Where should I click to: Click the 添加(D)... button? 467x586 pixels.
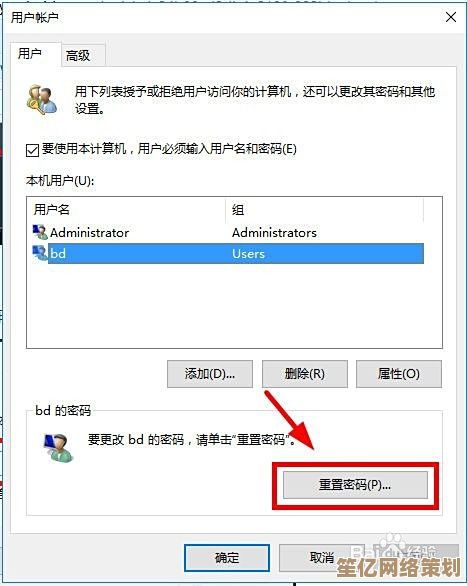[210, 374]
